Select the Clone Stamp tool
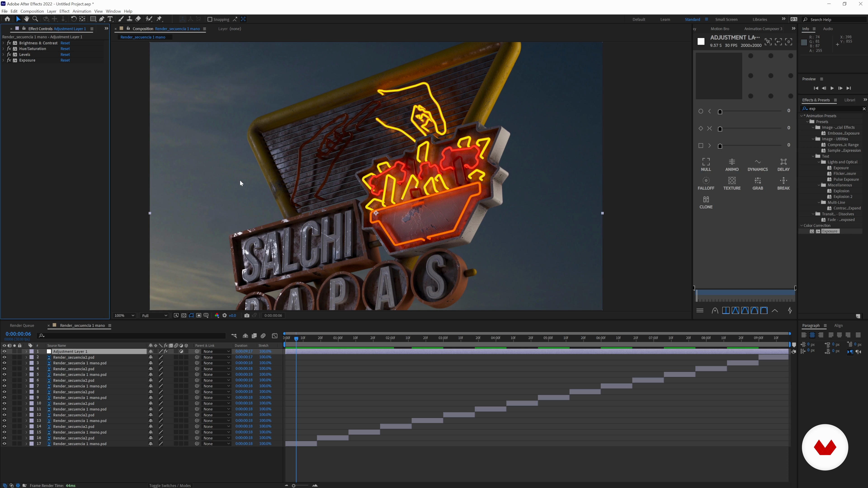This screenshot has width=868, height=488. pos(129,19)
